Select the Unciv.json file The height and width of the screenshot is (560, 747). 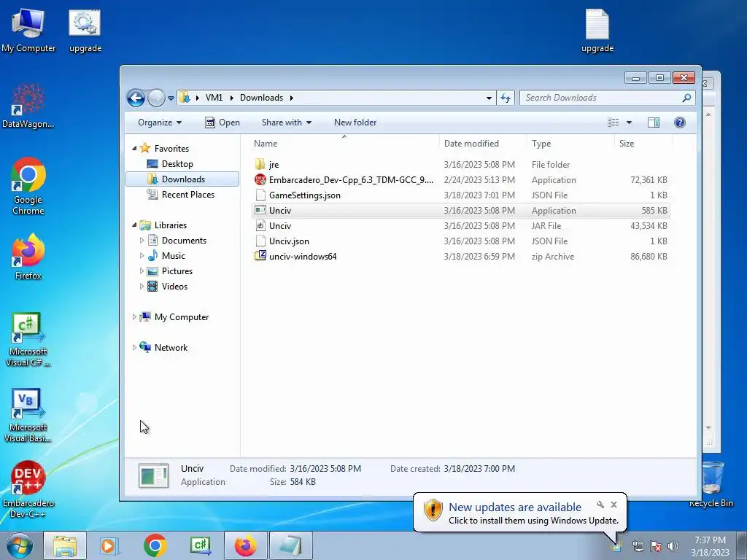[460, 241]
